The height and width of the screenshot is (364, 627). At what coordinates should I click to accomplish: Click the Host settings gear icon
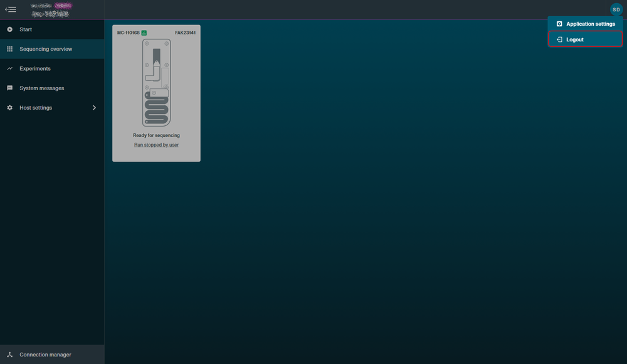[9, 108]
